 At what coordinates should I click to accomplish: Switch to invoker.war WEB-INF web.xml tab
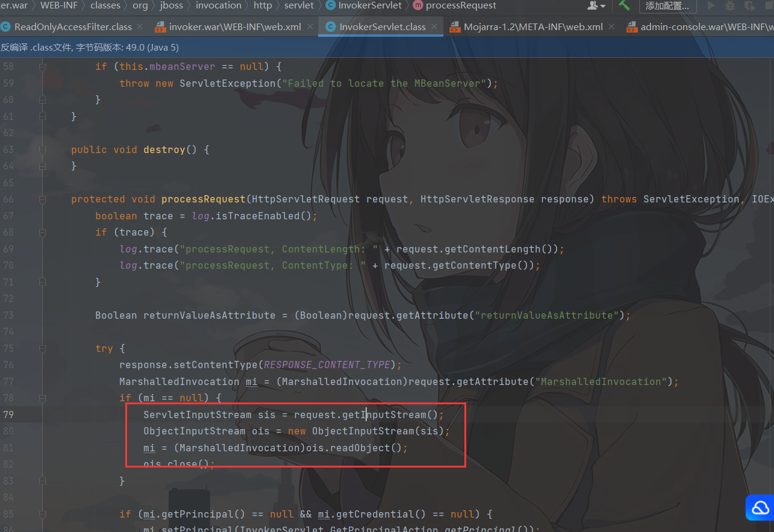tap(235, 27)
